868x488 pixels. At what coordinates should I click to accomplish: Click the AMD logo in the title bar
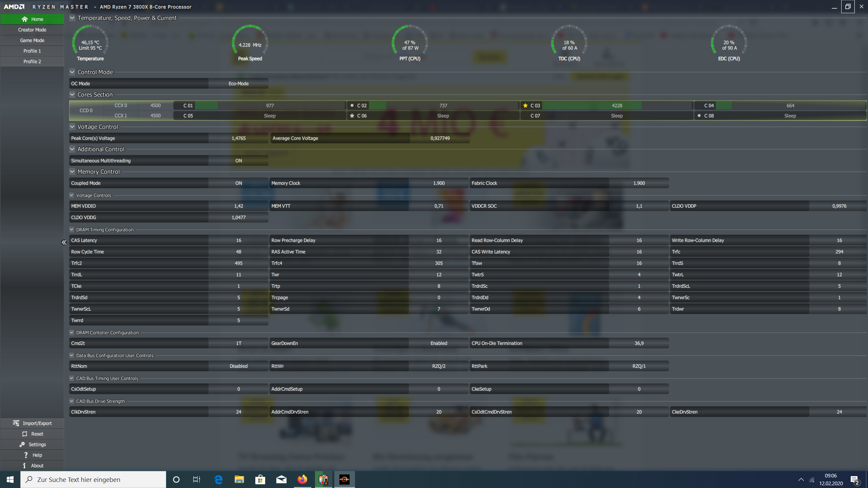[15, 6]
